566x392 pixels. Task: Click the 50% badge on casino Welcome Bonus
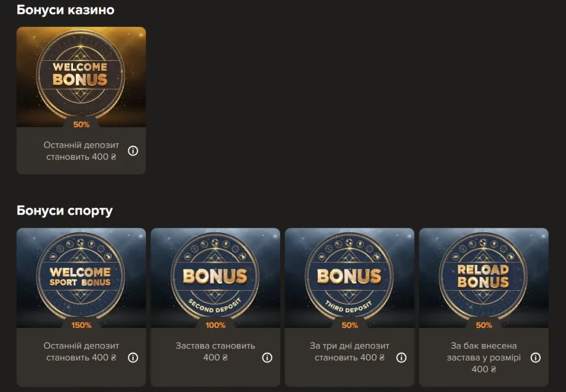tap(81, 124)
